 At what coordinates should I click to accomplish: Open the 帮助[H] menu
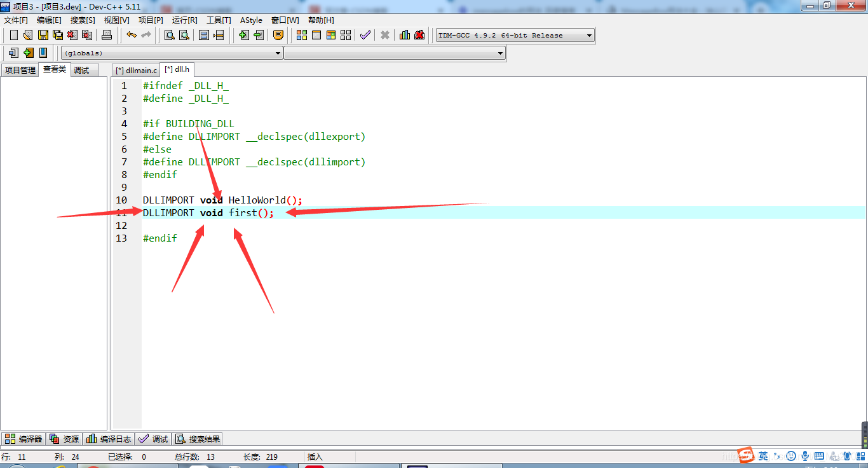tap(321, 20)
